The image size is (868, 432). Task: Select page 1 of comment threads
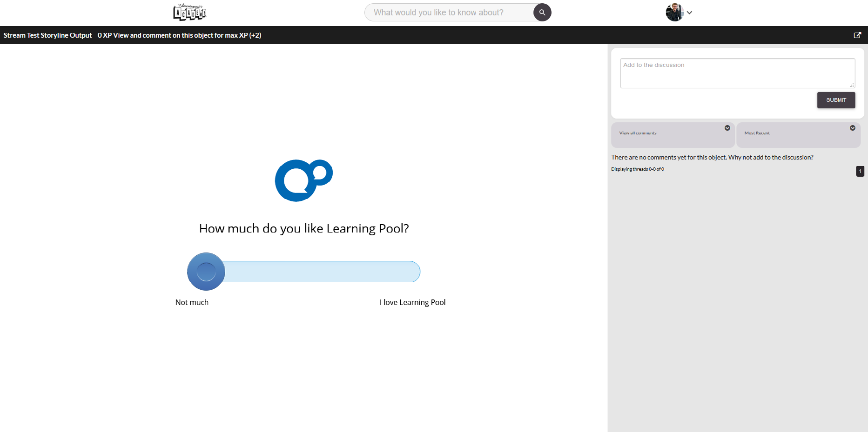tap(860, 171)
